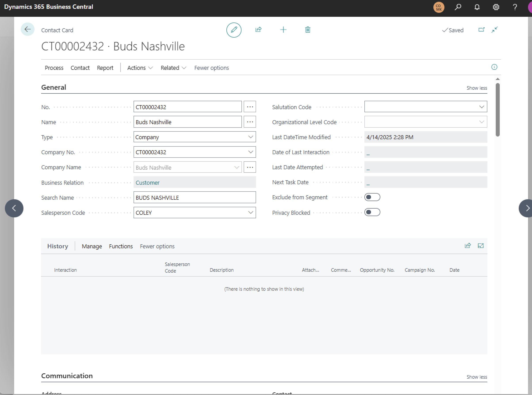Click the back arrow button
This screenshot has width=532, height=395.
(x=27, y=29)
